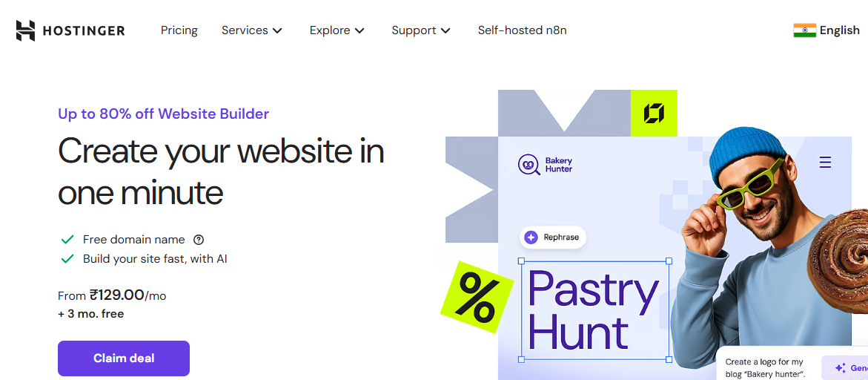Open the Pricing page

[x=179, y=30]
